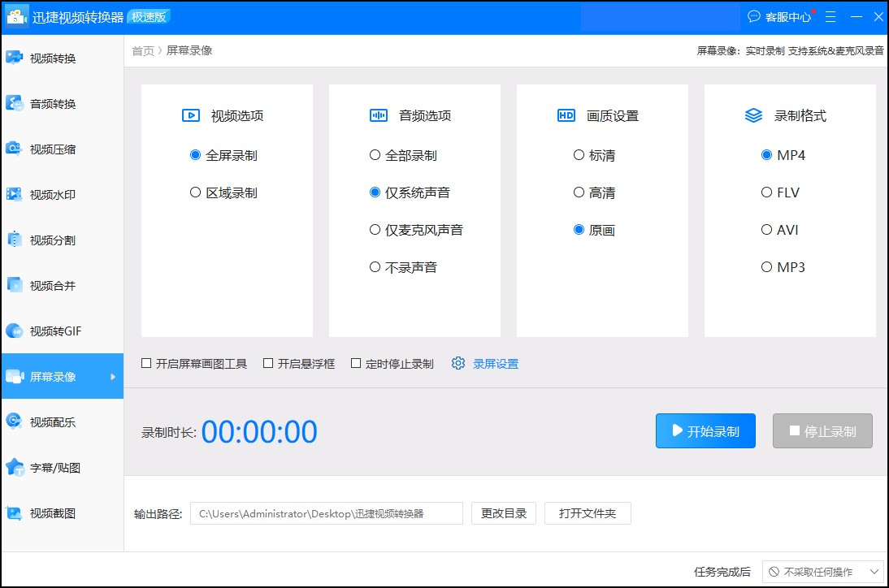
Task: Click the video to GIF icon
Action: tap(14, 331)
